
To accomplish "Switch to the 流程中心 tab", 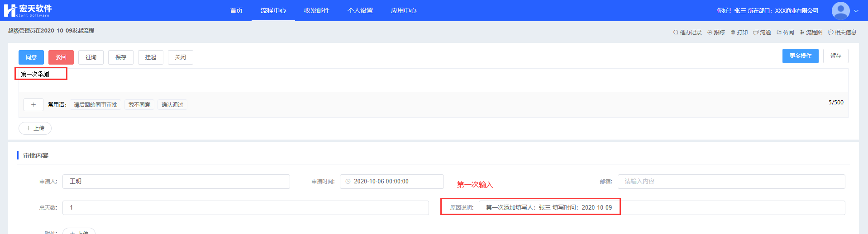I will 273,10.
